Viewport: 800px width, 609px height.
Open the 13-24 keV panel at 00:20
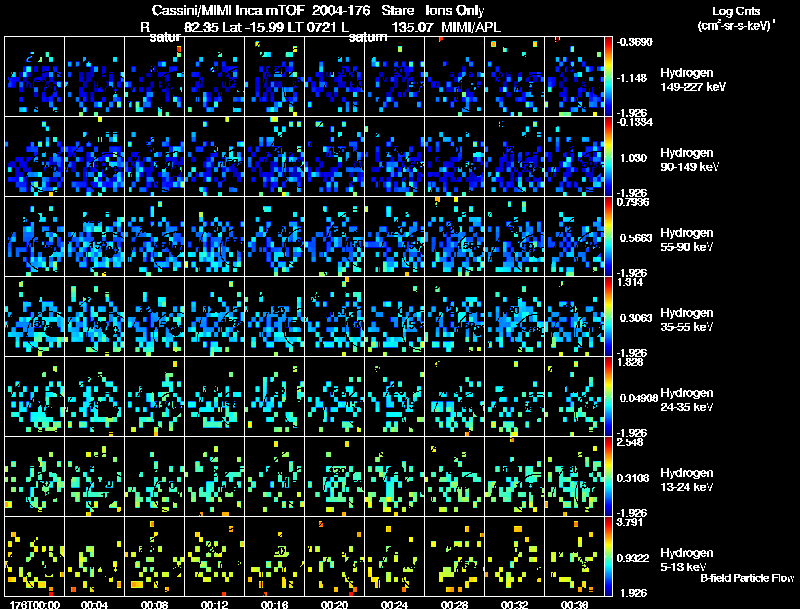335,477
